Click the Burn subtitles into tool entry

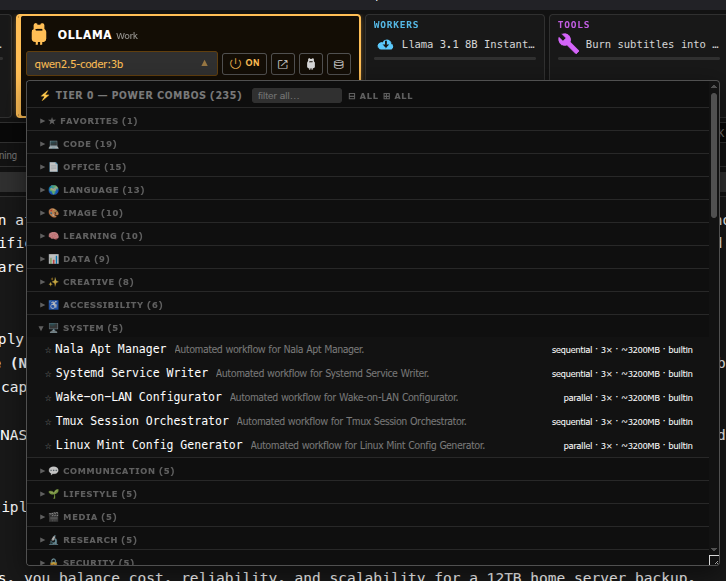pos(652,44)
